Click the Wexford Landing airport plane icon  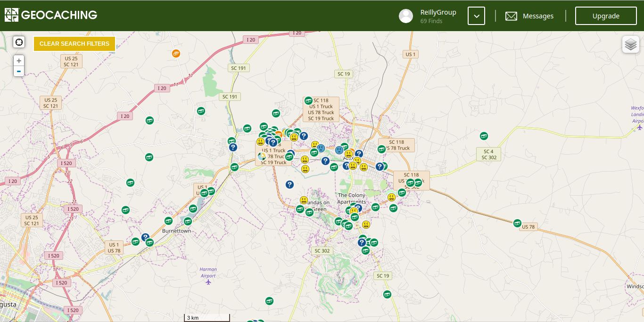(639, 127)
